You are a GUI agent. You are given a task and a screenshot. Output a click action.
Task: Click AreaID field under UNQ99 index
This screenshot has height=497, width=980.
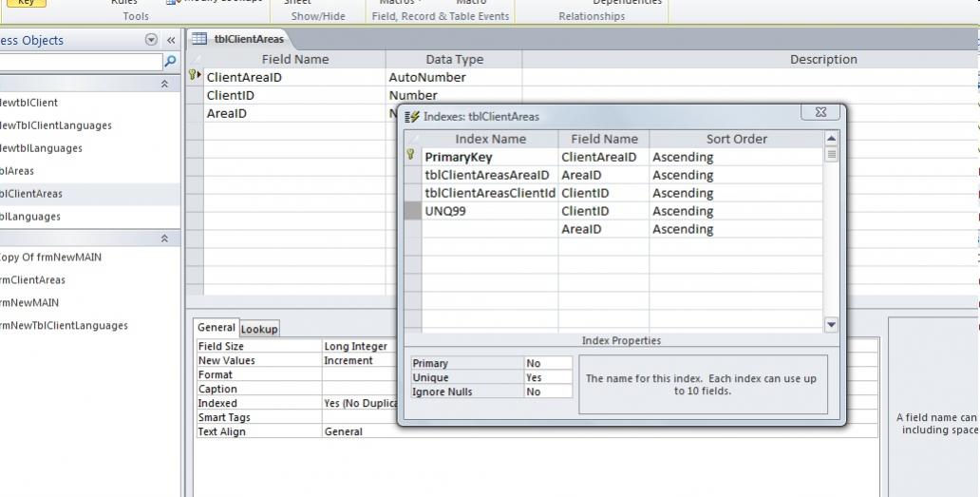coord(604,229)
